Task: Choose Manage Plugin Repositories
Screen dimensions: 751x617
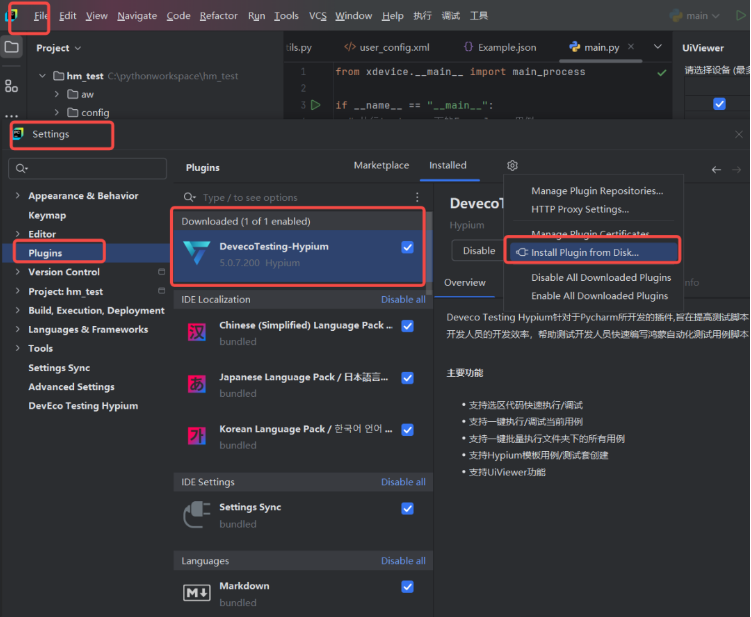Action: pyautogui.click(x=597, y=191)
